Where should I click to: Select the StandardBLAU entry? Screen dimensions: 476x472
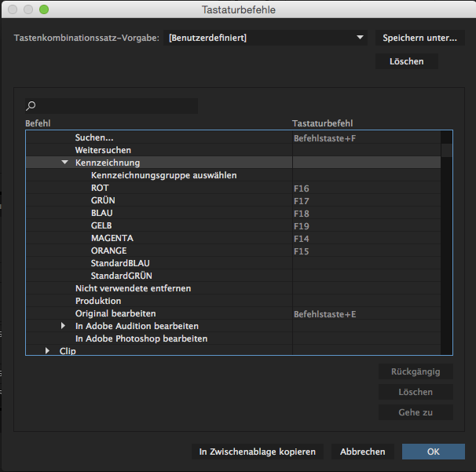120,263
